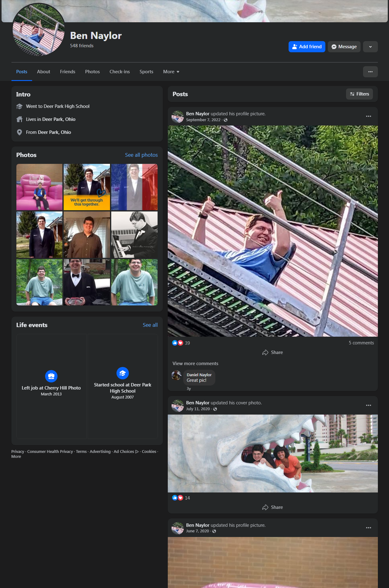Open options on September 7, 2022 post

368,117
